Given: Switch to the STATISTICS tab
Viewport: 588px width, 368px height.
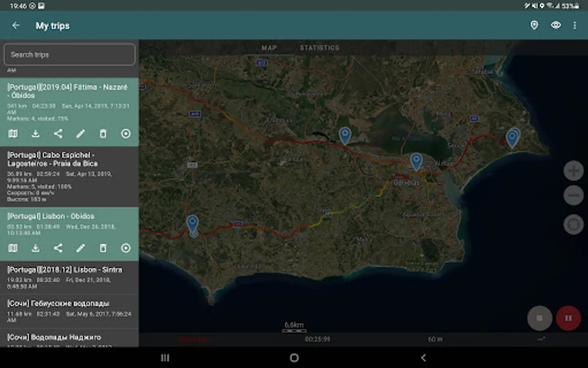Looking at the screenshot, I should coord(319,48).
